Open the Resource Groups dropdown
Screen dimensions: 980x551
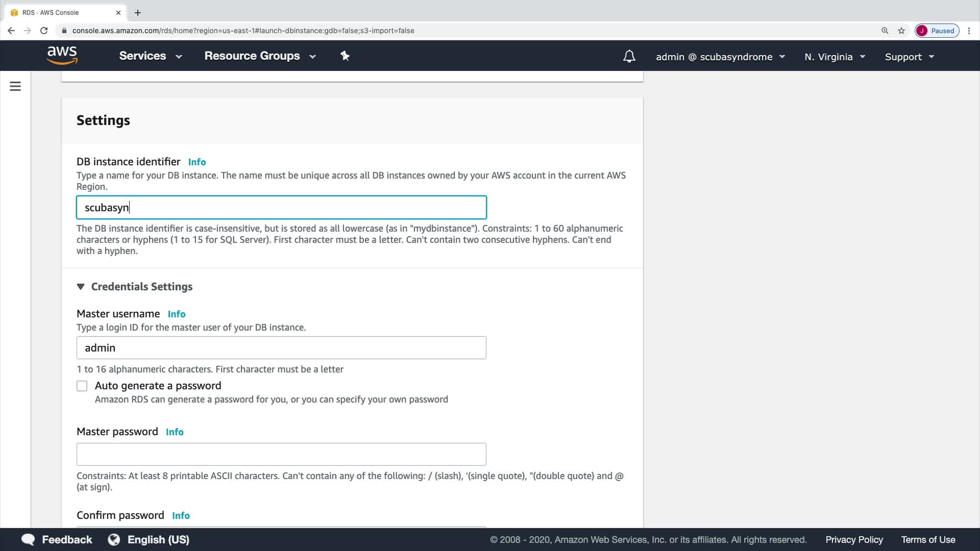tap(260, 56)
